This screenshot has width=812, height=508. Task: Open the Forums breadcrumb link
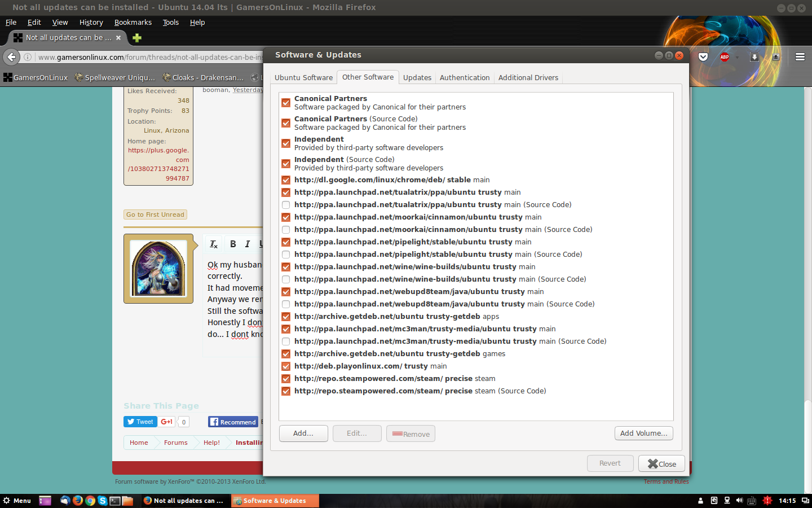pyautogui.click(x=176, y=443)
